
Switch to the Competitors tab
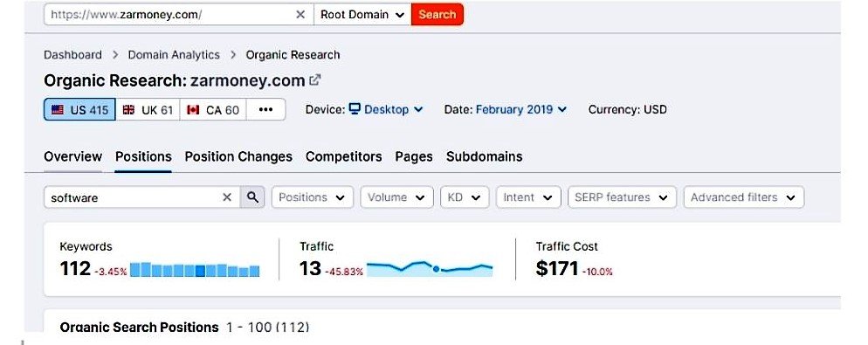344,156
